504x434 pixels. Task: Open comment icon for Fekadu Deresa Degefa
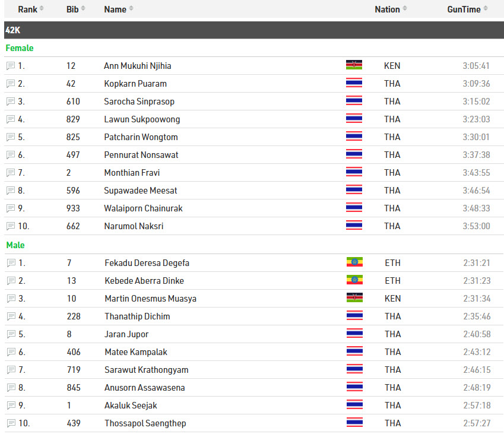click(x=11, y=263)
